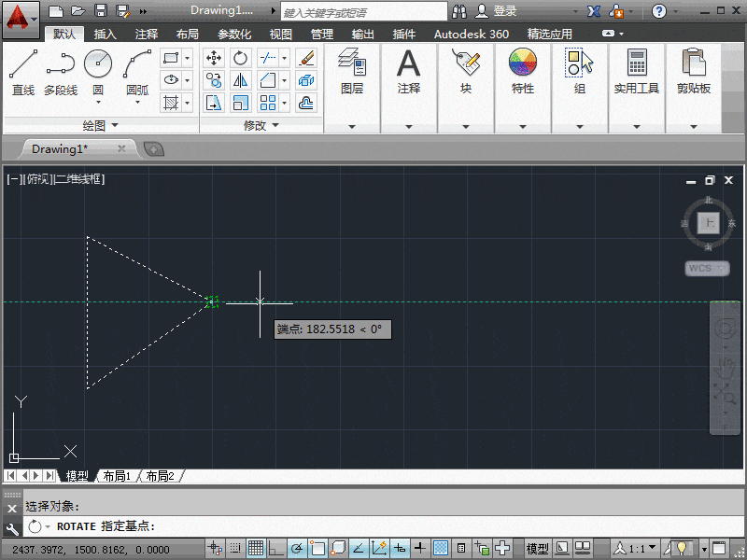Toggle grid display in status bar
The width and height of the screenshot is (747, 560).
point(257,548)
